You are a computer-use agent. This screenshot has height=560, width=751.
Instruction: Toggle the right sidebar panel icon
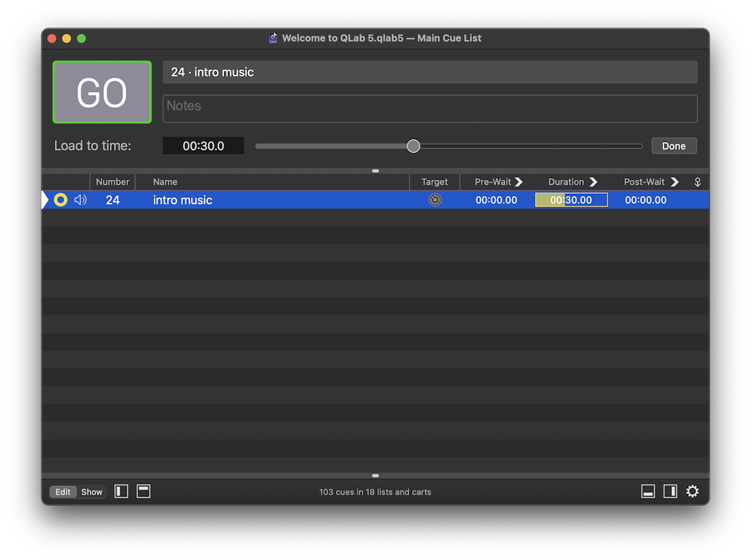pyautogui.click(x=670, y=491)
